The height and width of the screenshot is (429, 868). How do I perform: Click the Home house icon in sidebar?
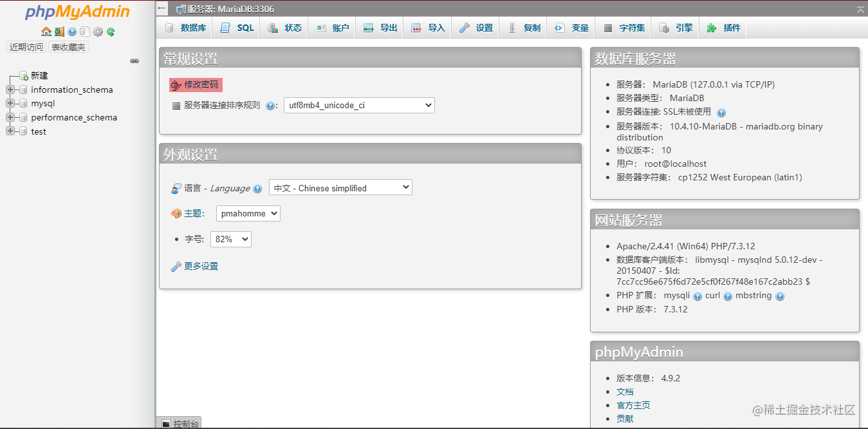tap(46, 32)
